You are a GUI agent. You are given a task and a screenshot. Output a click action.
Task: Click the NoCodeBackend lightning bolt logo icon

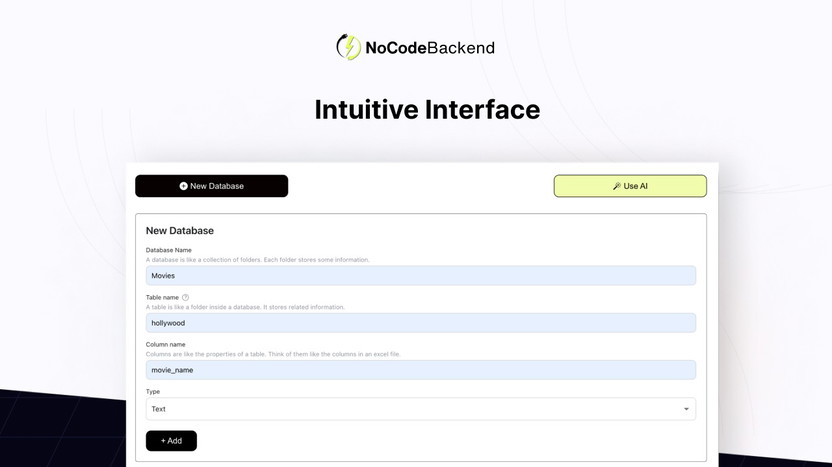coord(348,47)
